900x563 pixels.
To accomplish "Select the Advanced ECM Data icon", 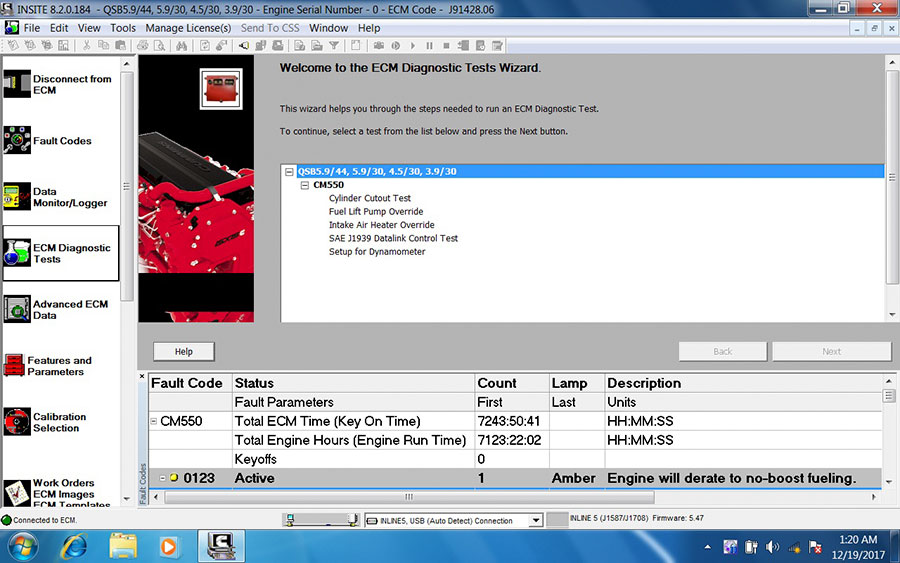I will [x=17, y=309].
